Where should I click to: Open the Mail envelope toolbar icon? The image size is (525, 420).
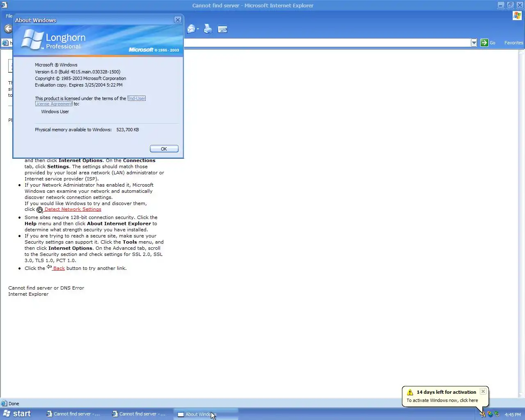click(x=191, y=29)
